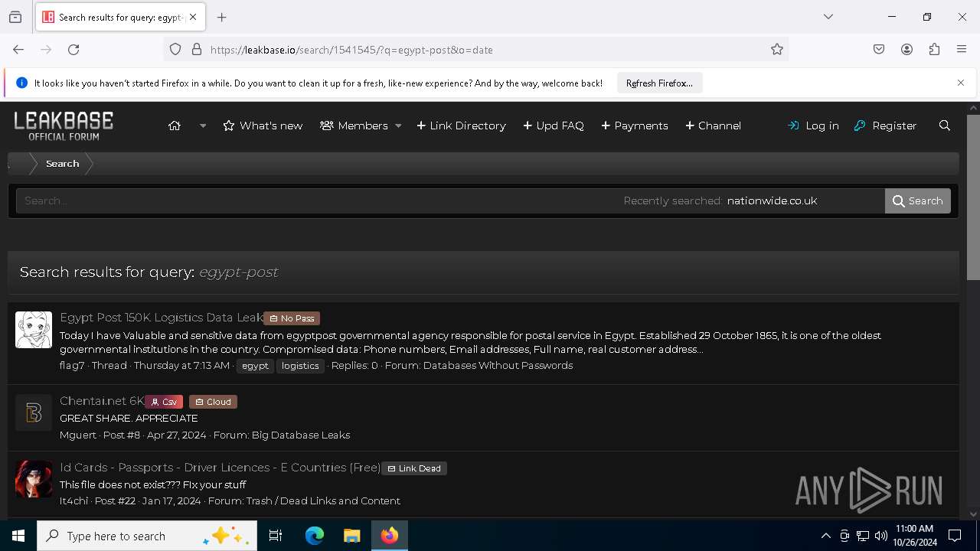The image size is (980, 551).
Task: Focus the forum search text field
Action: click(x=318, y=201)
